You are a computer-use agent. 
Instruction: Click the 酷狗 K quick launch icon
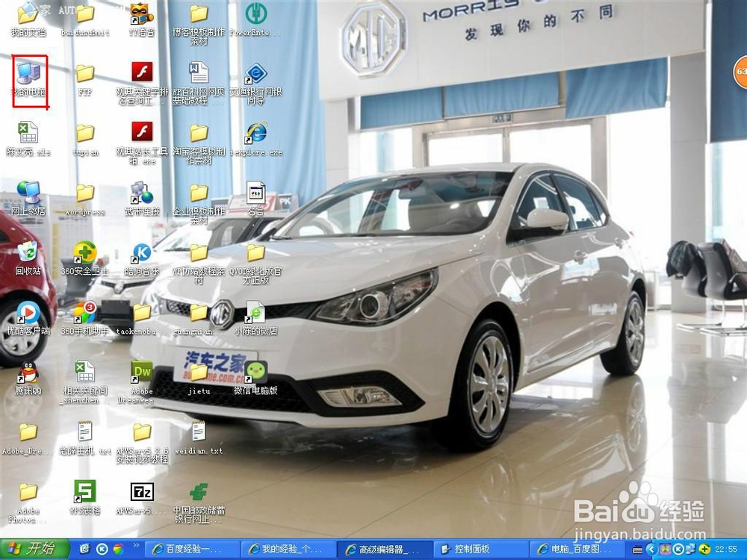102,550
